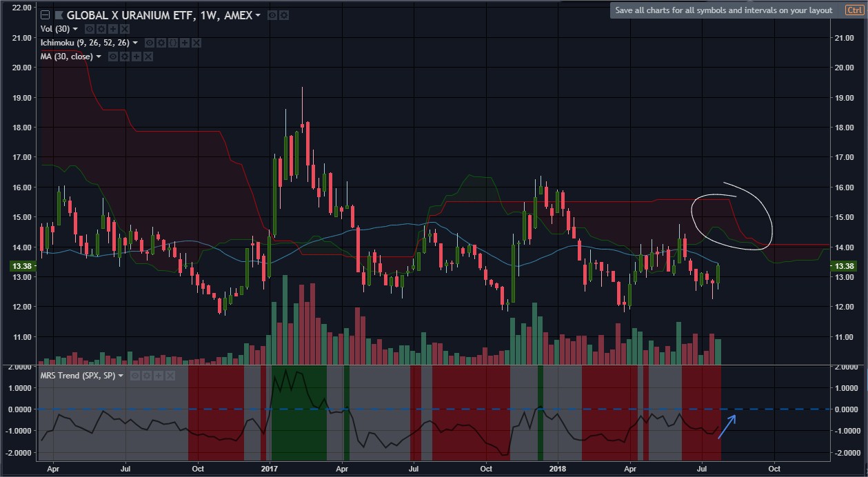Click the flag icon beside GLOBAL X URANIUM ETF
This screenshot has height=477, width=868.
(x=59, y=15)
